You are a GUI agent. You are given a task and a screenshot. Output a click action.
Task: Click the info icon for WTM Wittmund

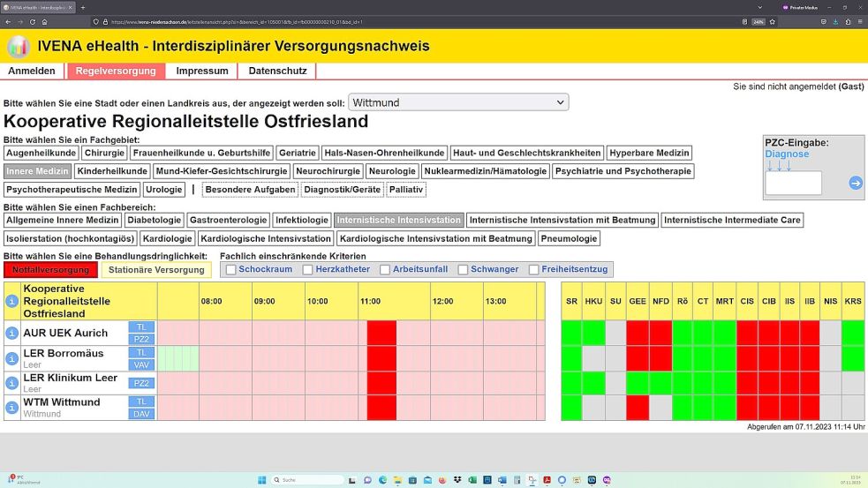point(12,408)
